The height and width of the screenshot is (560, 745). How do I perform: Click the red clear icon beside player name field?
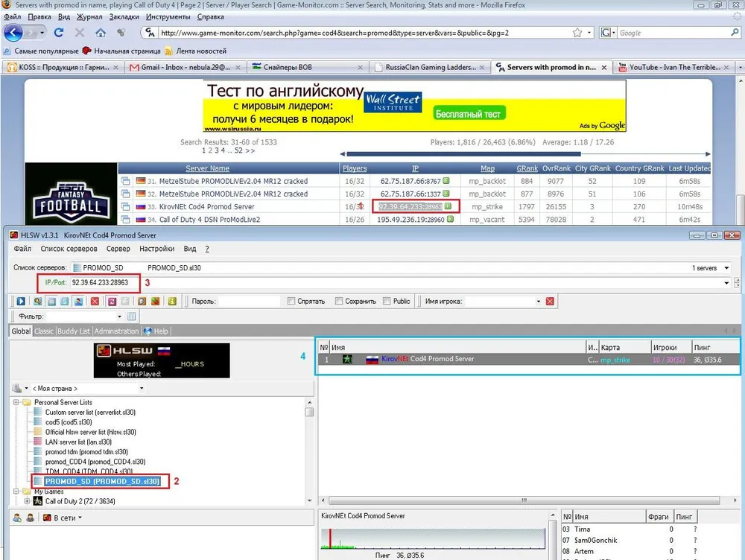(550, 302)
